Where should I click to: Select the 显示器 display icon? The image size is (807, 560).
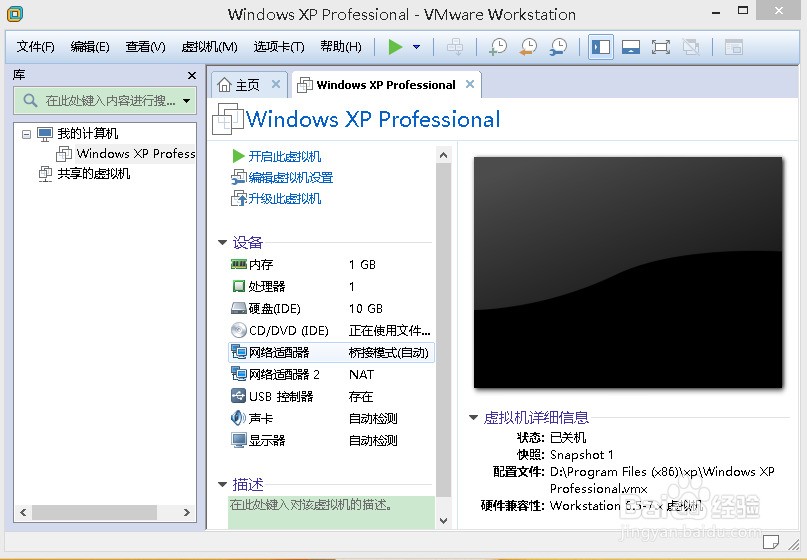(x=238, y=440)
